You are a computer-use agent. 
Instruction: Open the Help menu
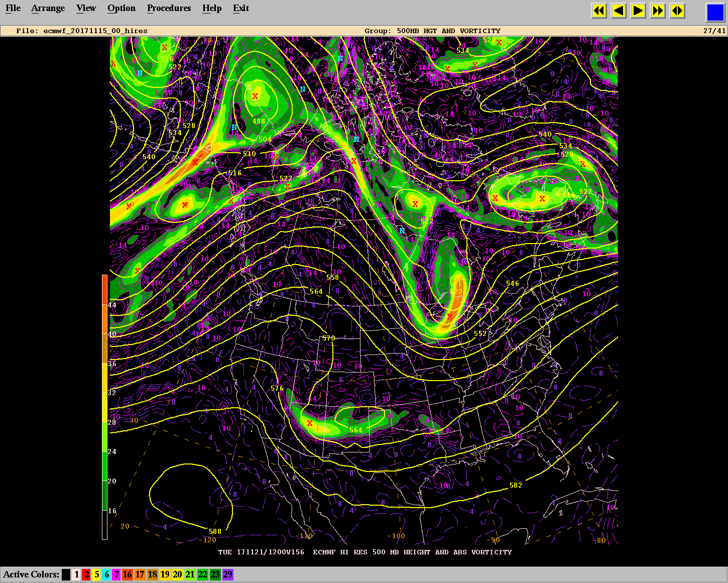pyautogui.click(x=212, y=8)
